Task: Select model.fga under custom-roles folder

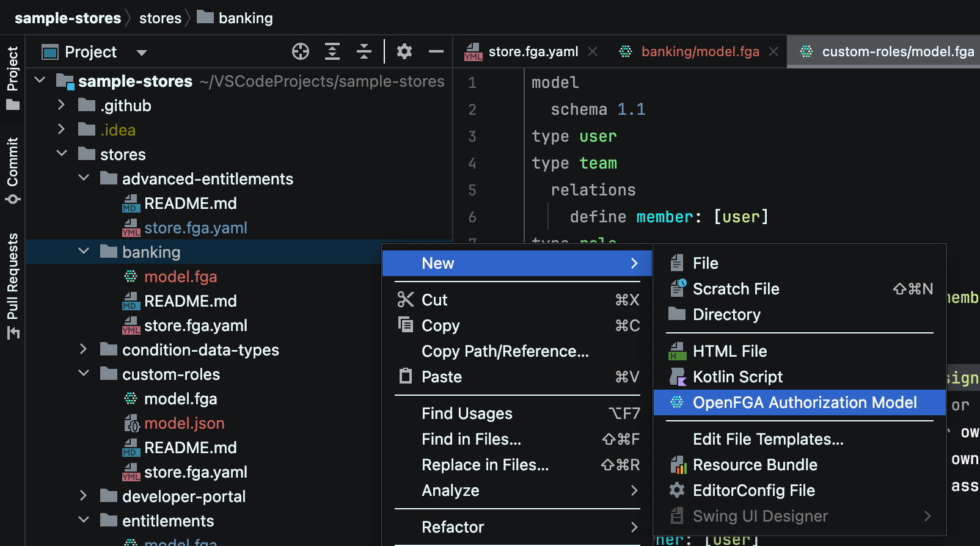Action: point(180,399)
